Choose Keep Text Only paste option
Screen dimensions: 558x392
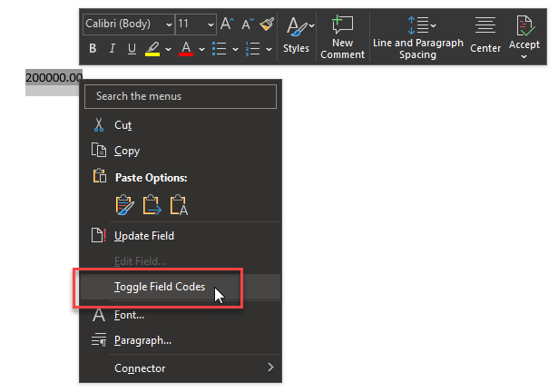(179, 205)
